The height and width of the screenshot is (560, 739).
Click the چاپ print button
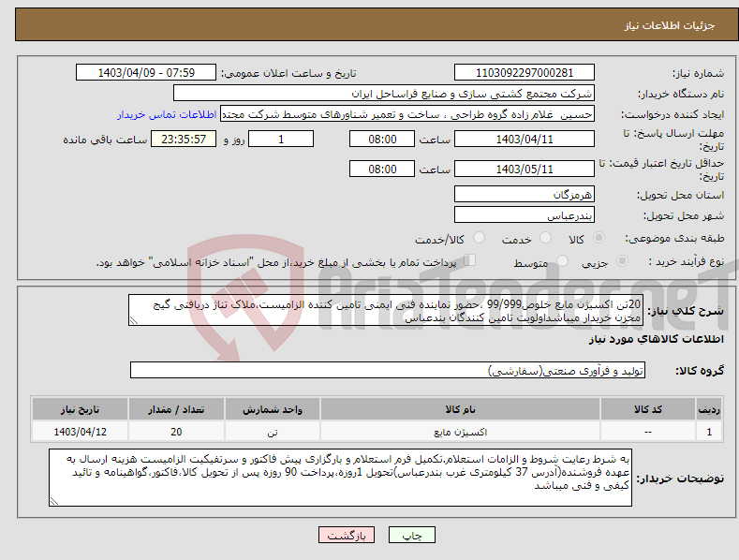[412, 535]
